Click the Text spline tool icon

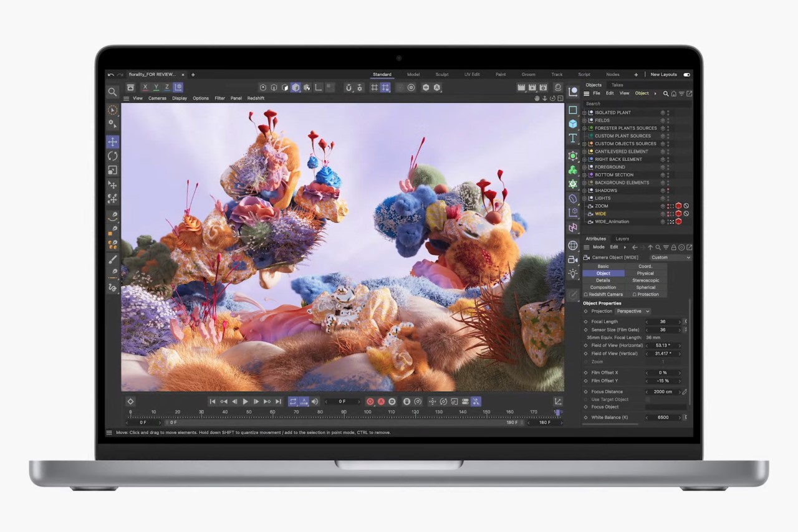tap(573, 138)
